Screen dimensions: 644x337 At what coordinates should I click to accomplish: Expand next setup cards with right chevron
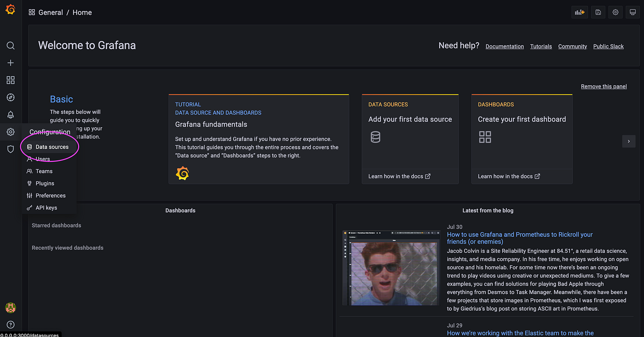pos(629,142)
